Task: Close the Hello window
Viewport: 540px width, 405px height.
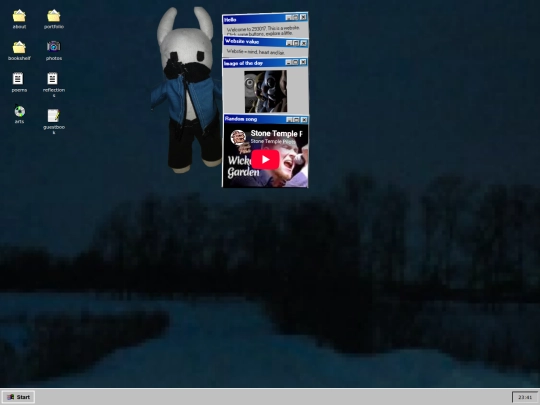Action: coord(303,17)
